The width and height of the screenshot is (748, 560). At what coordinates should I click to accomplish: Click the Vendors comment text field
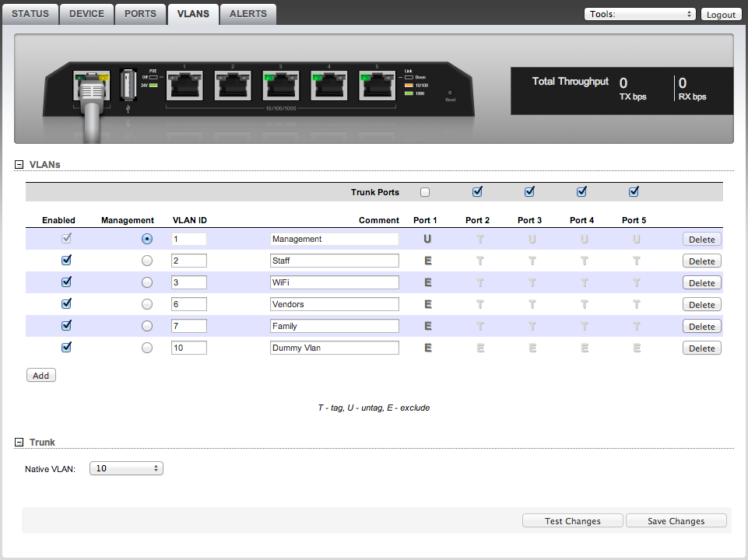pyautogui.click(x=334, y=304)
